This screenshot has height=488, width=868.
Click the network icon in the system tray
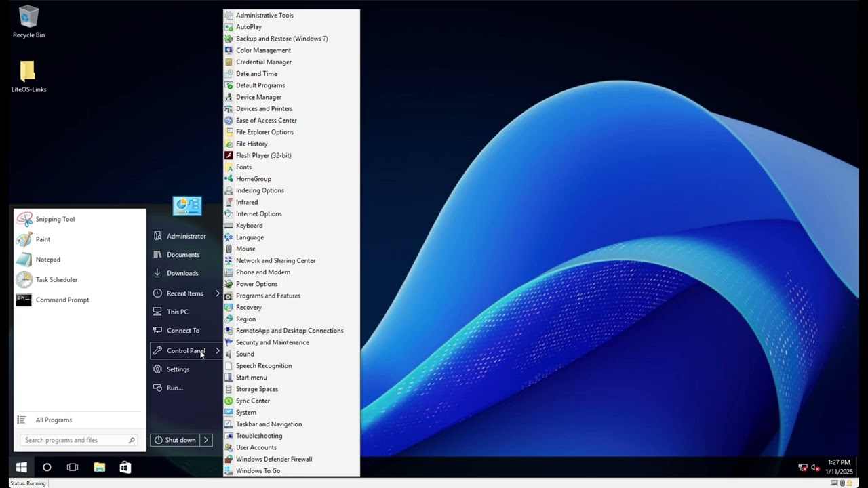[803, 467]
